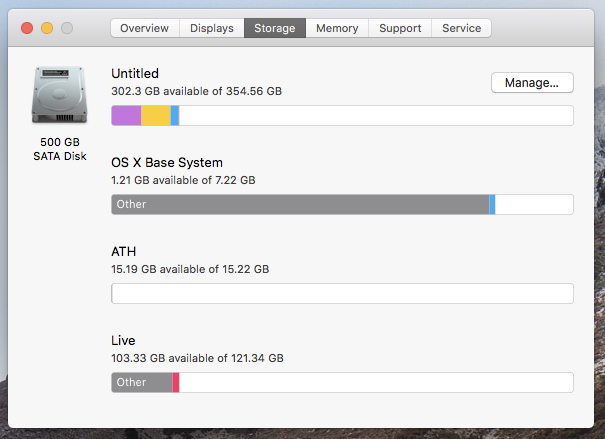Viewport: 605px width, 439px height.
Task: Click the empty ATH storage bar
Action: point(342,294)
